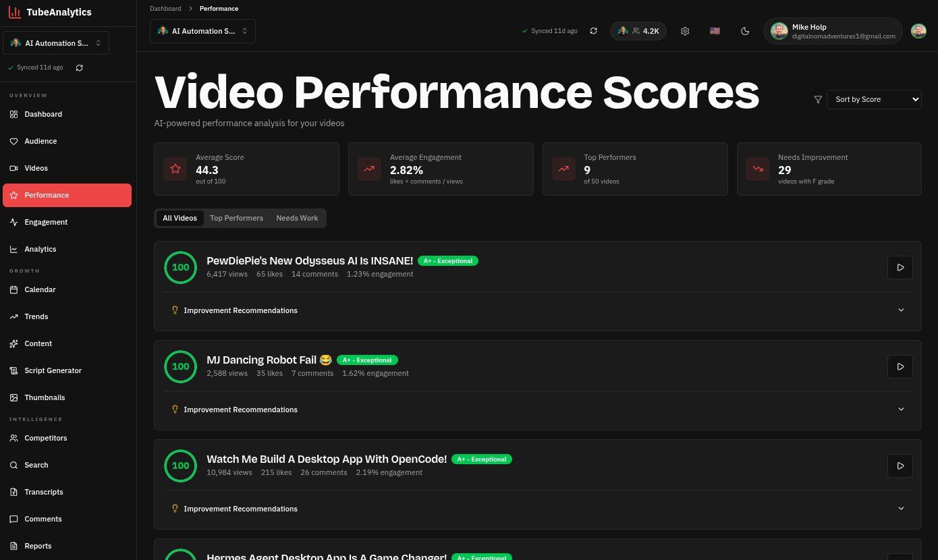
Task: Click the Dashboard breadcrumb link
Action: tap(165, 9)
